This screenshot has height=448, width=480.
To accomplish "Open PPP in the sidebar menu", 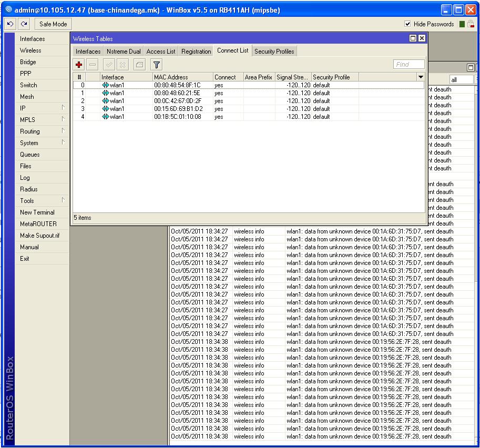I will [x=25, y=74].
